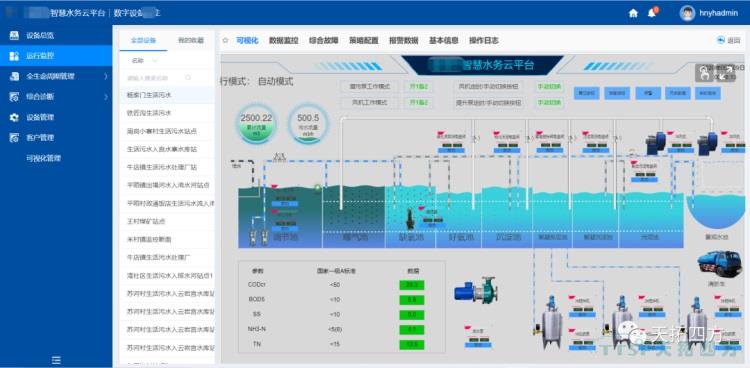The image size is (750, 368).
Task: Click the 500.5 sewage flow gauge
Action: point(308,124)
